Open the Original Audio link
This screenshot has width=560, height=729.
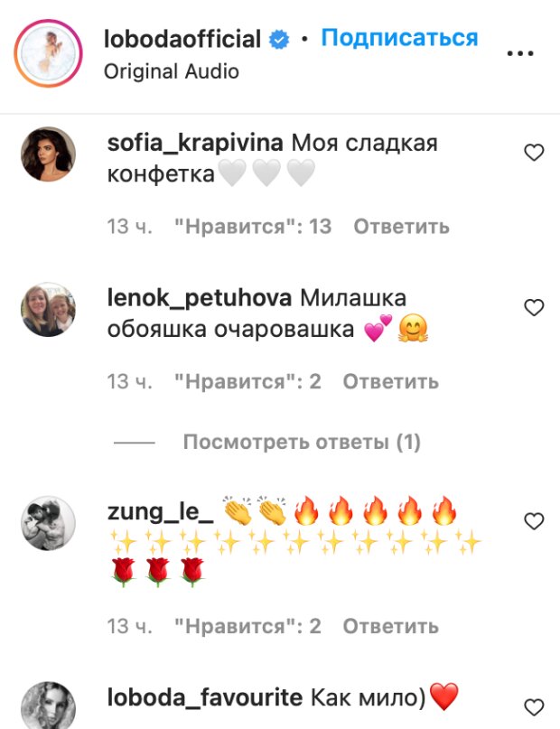171,71
